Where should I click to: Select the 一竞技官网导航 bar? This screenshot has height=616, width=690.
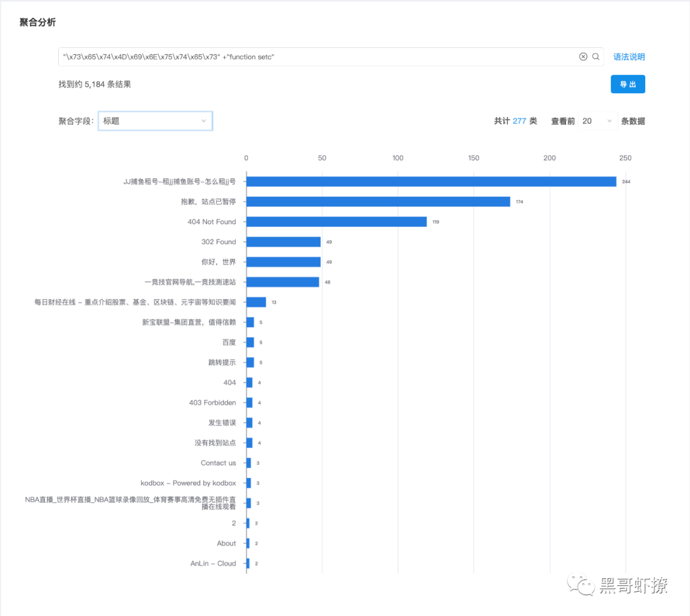[282, 282]
